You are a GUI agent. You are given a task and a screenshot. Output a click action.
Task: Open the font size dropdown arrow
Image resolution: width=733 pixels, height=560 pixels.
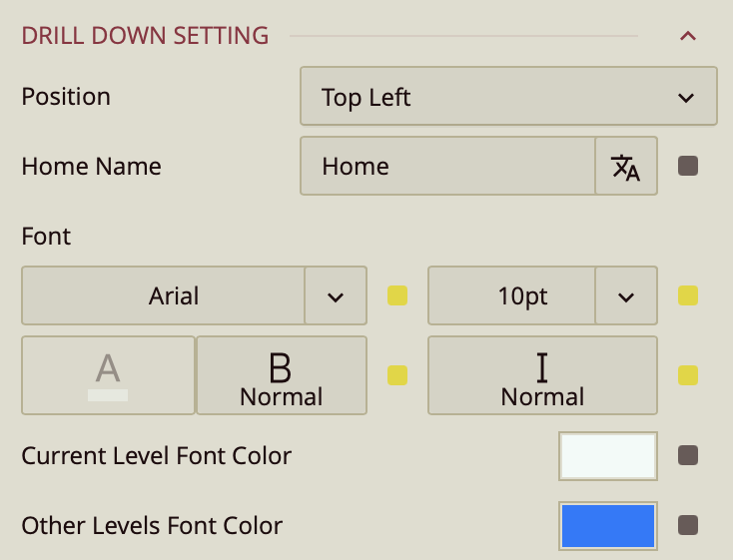pyautogui.click(x=626, y=296)
